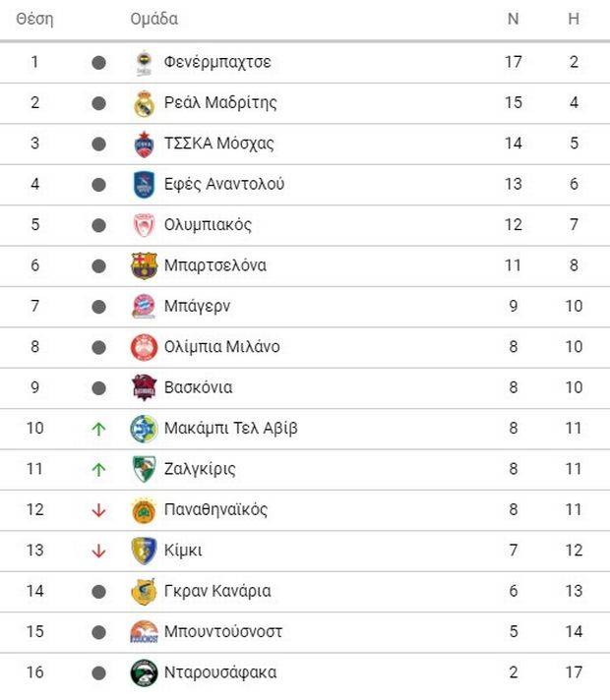This screenshot has width=610, height=700.
Task: Click the Ρεάλ Μαδρίτης crest icon
Action: click(144, 103)
